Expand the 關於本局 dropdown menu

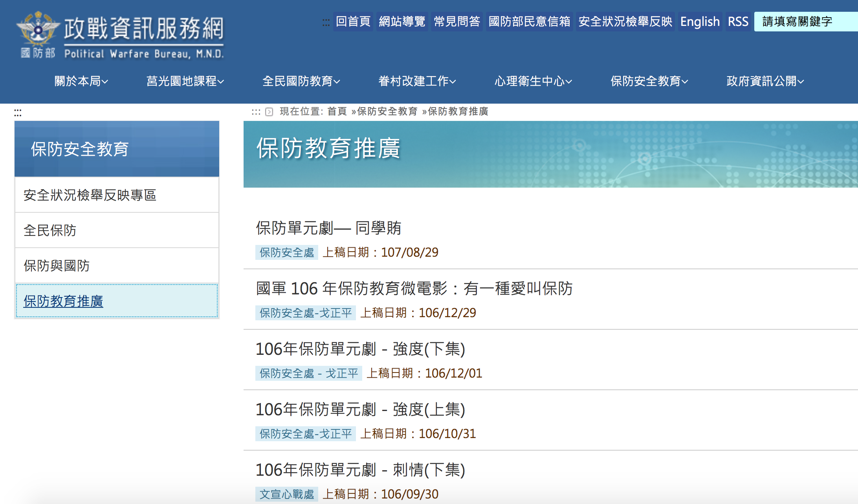[81, 81]
